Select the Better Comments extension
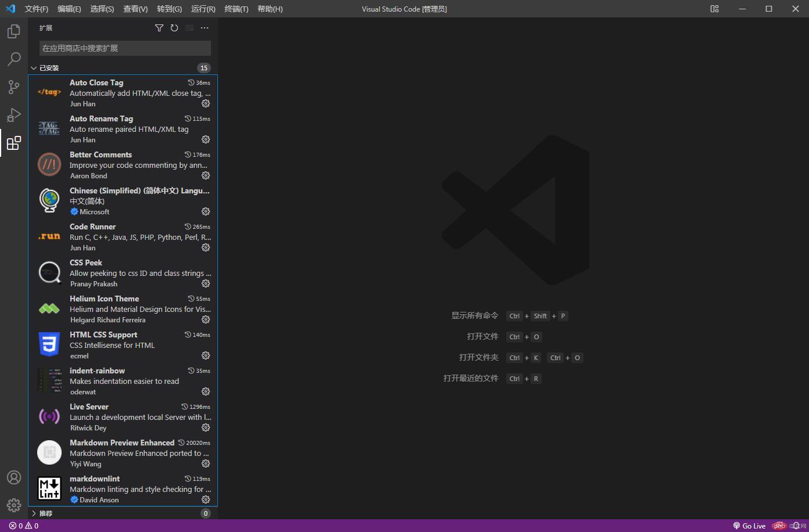The width and height of the screenshot is (809, 532). tap(123, 165)
